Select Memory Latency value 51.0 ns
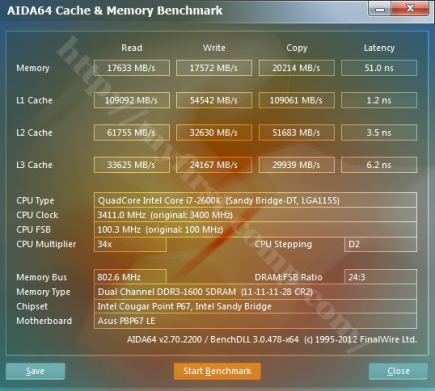 click(x=379, y=68)
